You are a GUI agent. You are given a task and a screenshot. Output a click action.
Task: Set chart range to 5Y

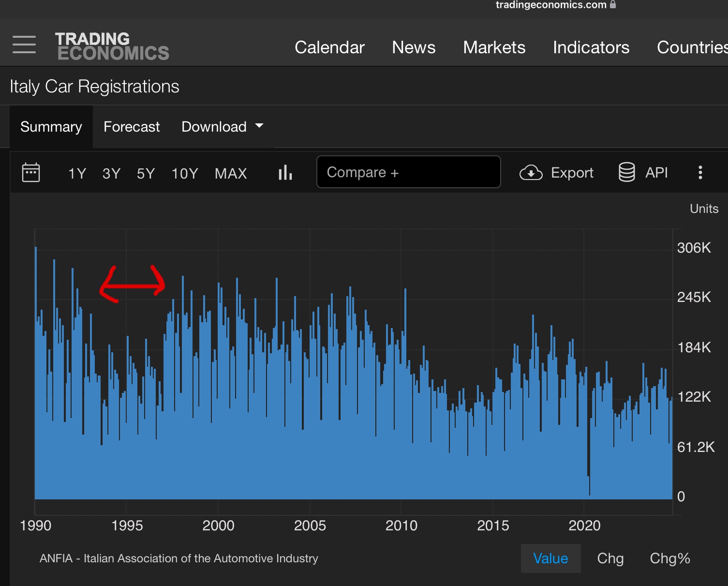(146, 173)
